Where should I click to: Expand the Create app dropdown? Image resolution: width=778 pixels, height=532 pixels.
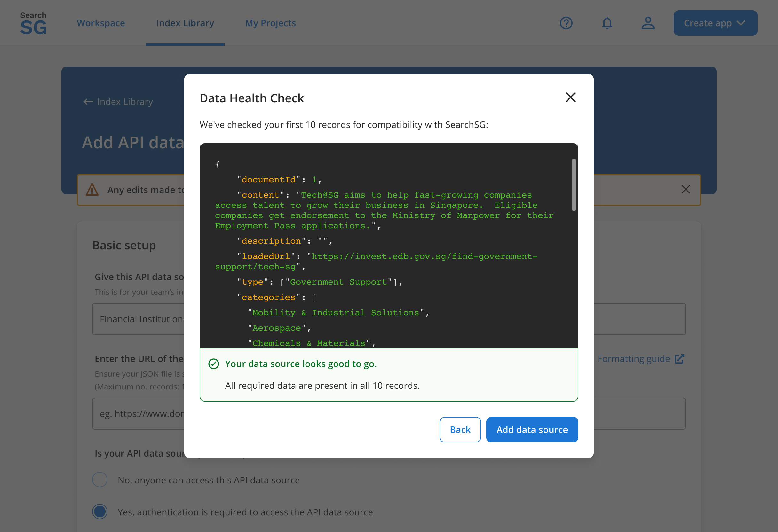[x=715, y=23]
